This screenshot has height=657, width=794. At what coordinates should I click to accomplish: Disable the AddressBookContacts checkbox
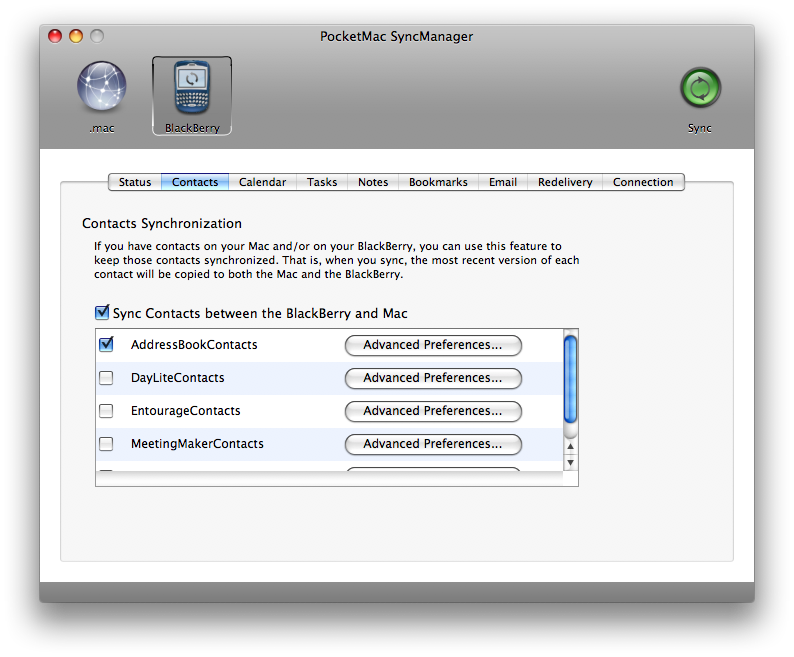point(106,345)
